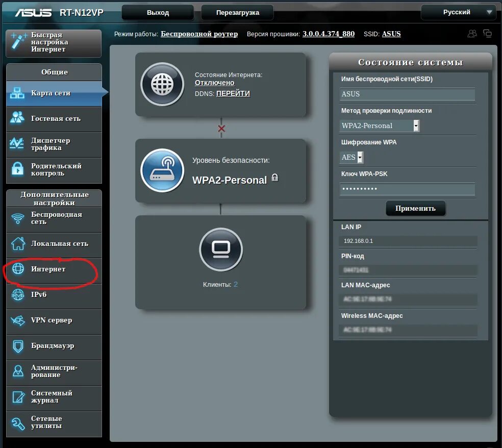Click the VPN сервер arrows icon
502x448 pixels.
[18, 320]
